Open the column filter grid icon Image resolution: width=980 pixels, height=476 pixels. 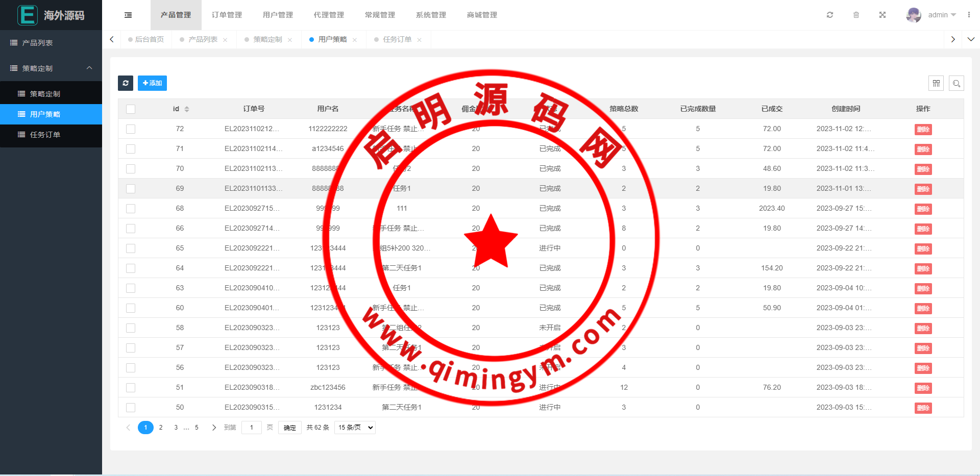936,83
